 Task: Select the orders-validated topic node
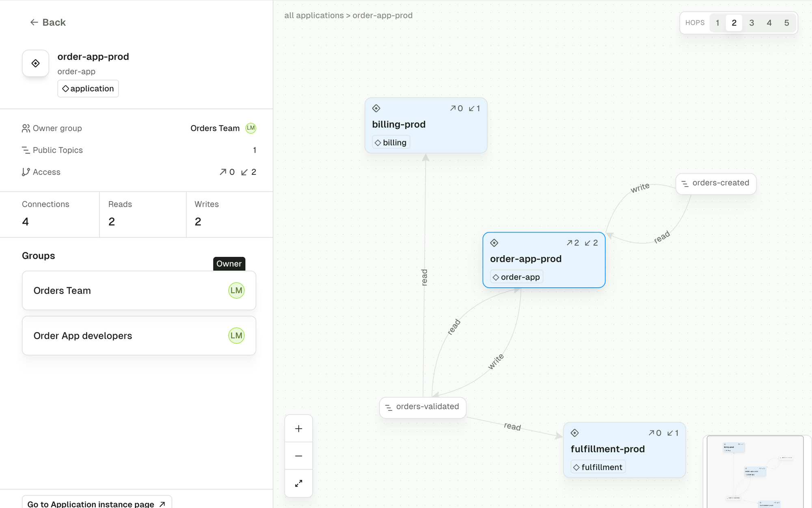423,407
